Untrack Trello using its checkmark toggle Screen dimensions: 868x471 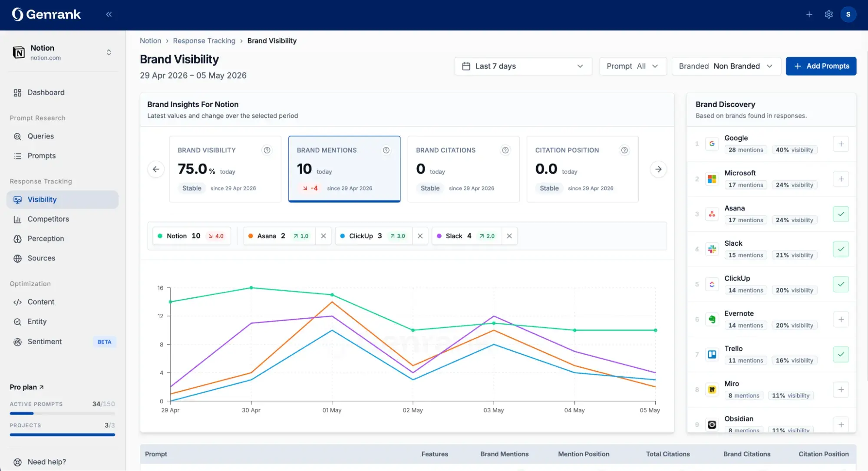[841, 355]
